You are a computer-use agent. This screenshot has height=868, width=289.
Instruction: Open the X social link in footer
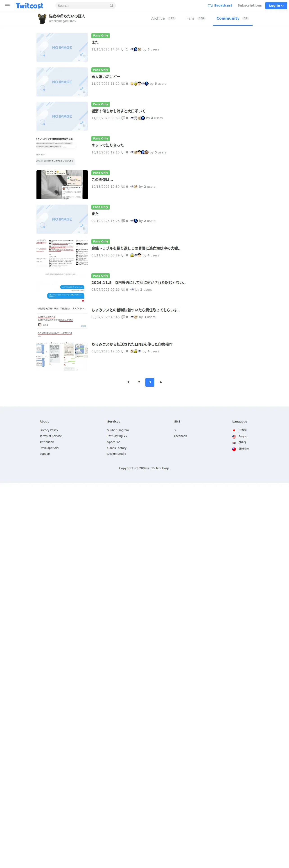175,430
